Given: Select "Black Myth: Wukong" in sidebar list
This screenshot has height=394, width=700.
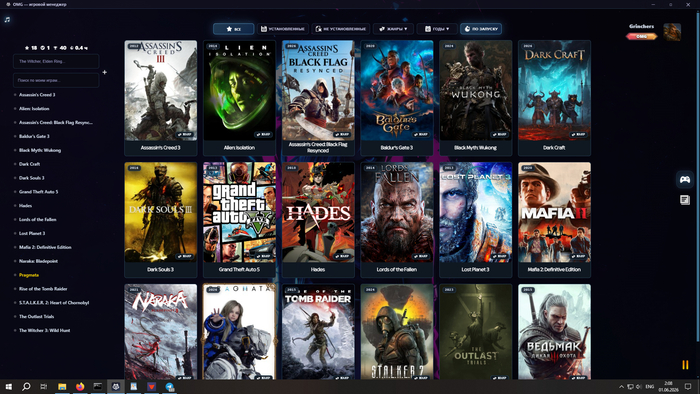Looking at the screenshot, I should 40,150.
